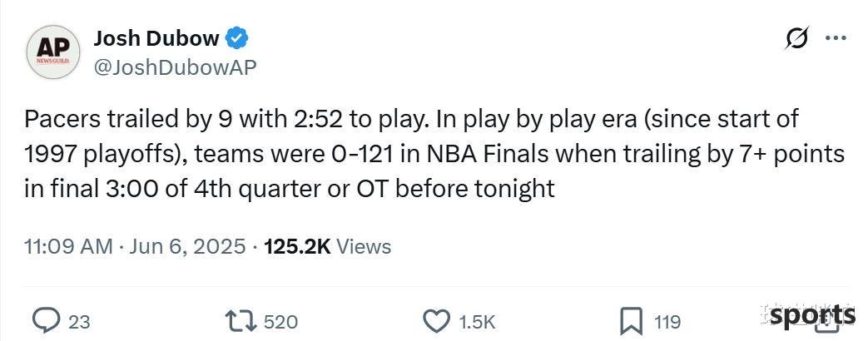Image resolution: width=868 pixels, height=341 pixels.
Task: Show the 1.5K likes count
Action: click(x=477, y=322)
